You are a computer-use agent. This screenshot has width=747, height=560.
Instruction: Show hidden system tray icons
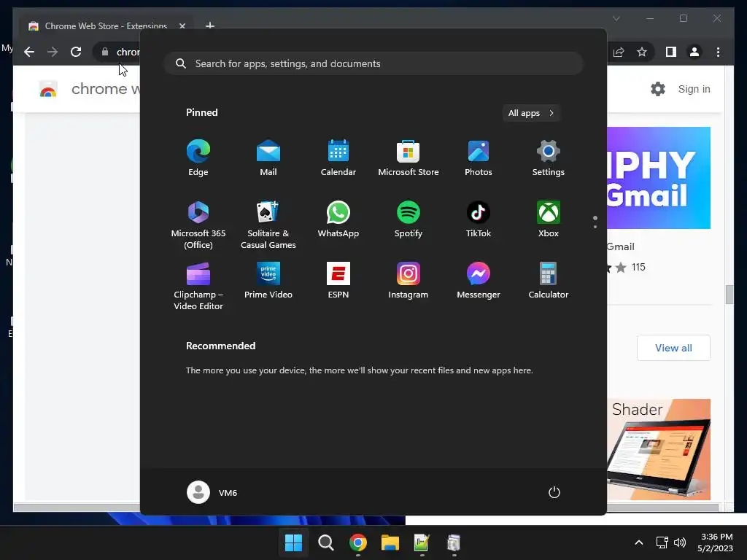coord(639,542)
